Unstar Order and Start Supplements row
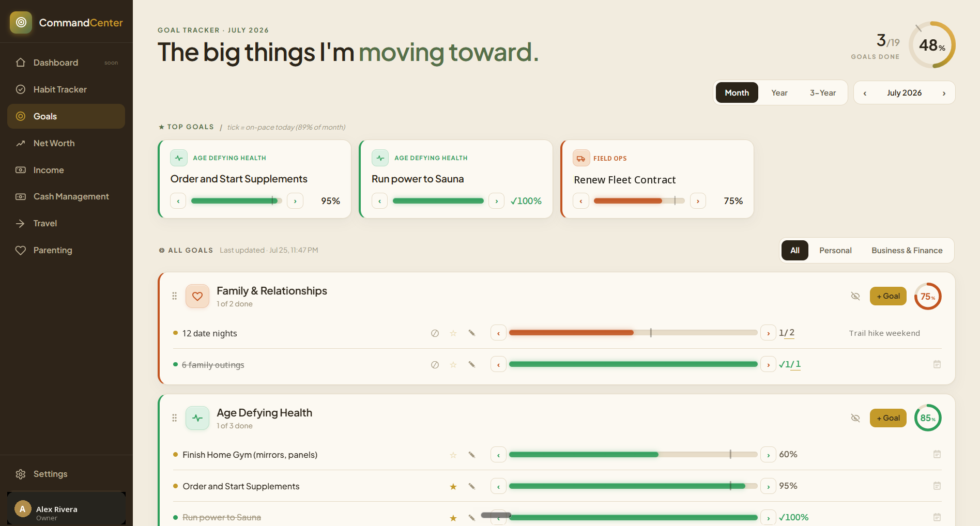Image resolution: width=980 pixels, height=526 pixels. tap(453, 487)
